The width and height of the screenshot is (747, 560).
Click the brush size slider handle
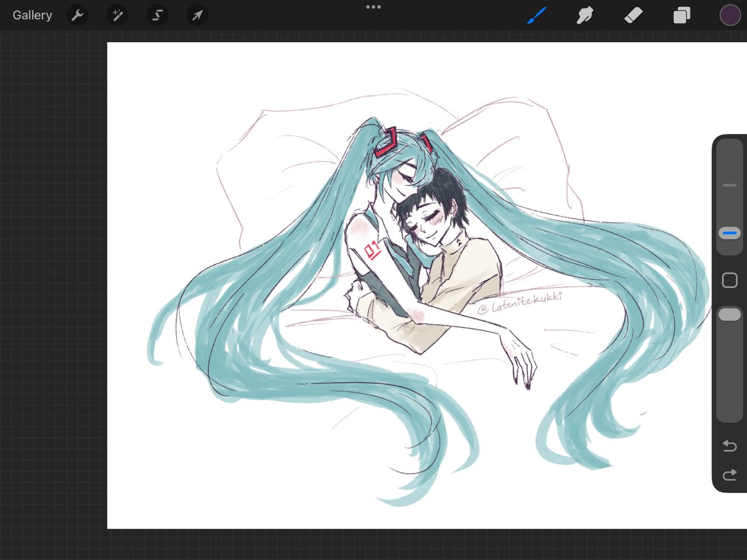[x=730, y=233]
